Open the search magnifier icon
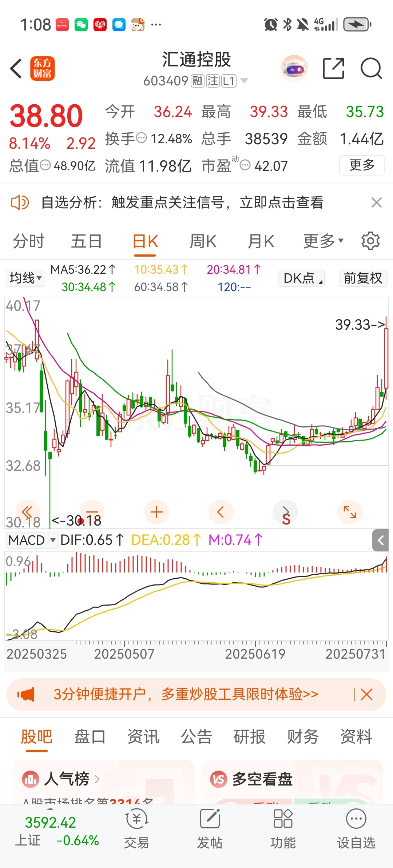Image resolution: width=393 pixels, height=868 pixels. point(371,68)
